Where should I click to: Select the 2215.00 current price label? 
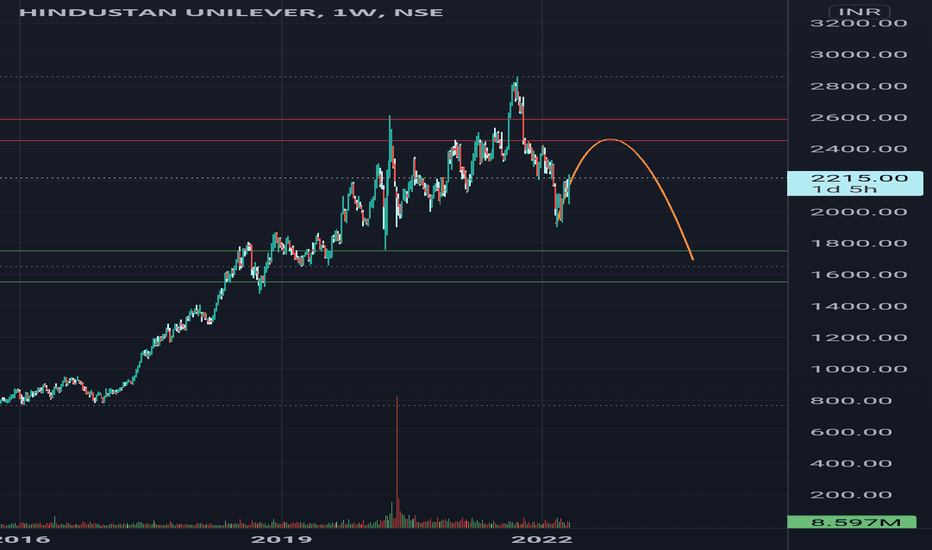(x=859, y=178)
